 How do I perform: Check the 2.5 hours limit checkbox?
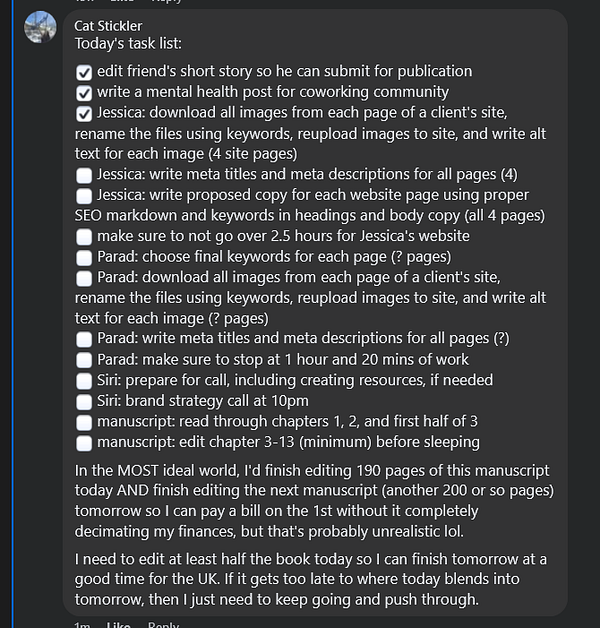pyautogui.click(x=84, y=237)
